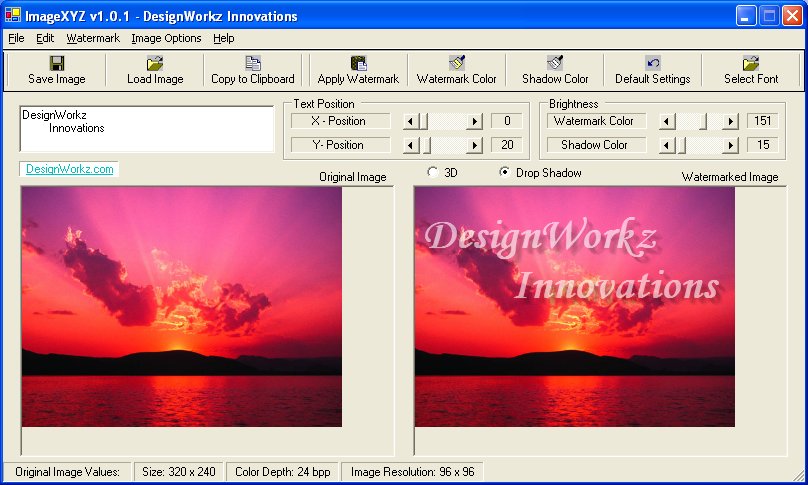Increase Y-Position with the right arrow
This screenshot has height=485, width=808.
tap(474, 145)
